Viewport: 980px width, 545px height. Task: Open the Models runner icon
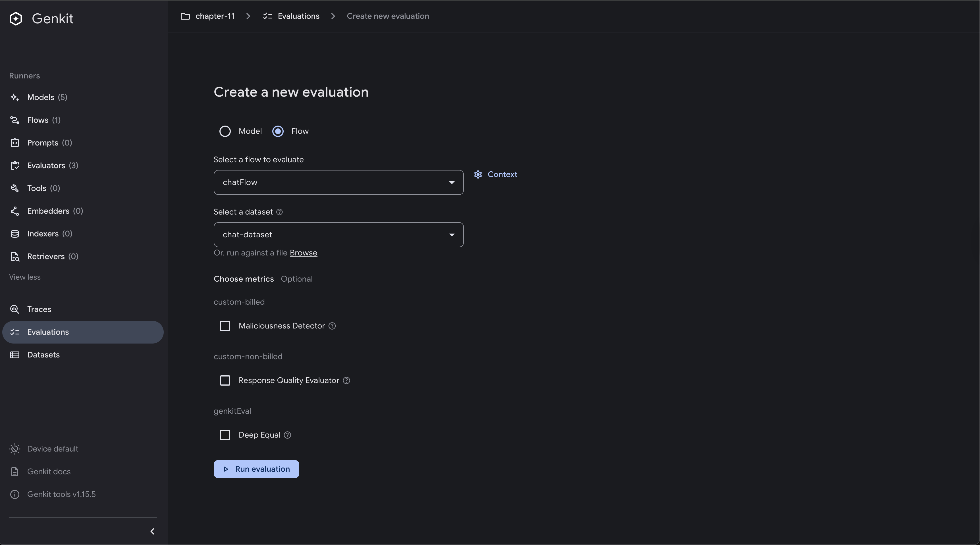point(15,97)
